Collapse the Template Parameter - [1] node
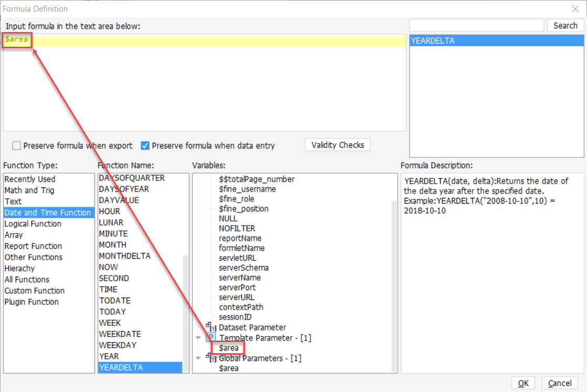 (198, 338)
